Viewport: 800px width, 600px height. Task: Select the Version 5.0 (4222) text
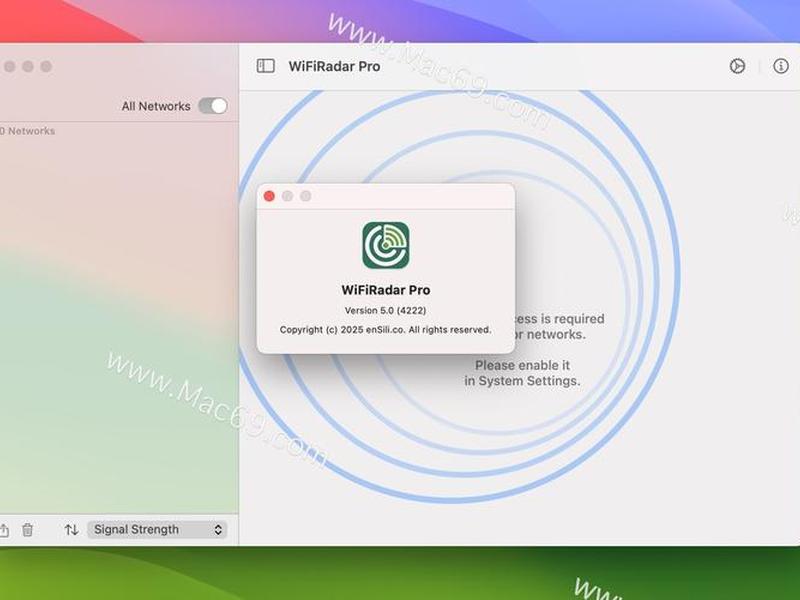coord(386,310)
